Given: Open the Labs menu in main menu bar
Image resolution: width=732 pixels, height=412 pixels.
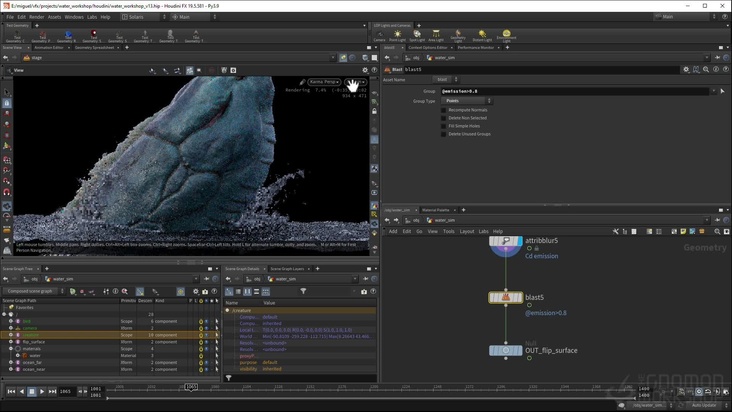Looking at the screenshot, I should point(92,17).
